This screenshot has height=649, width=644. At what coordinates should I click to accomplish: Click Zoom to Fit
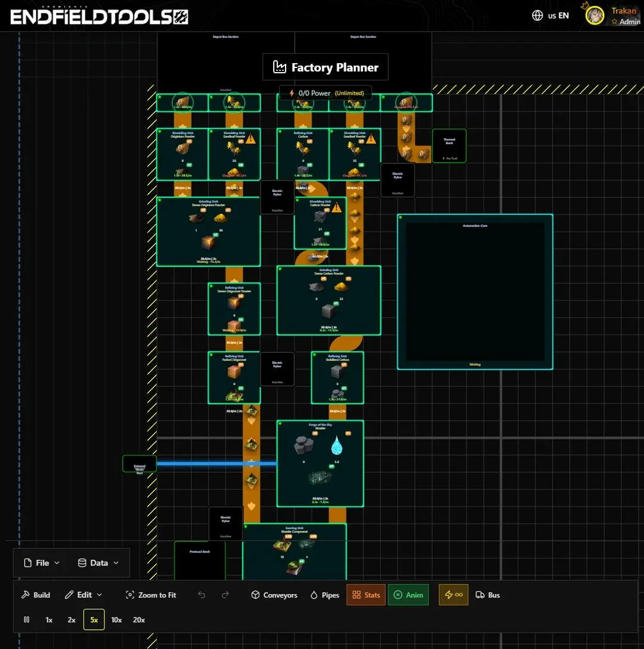pyautogui.click(x=151, y=595)
